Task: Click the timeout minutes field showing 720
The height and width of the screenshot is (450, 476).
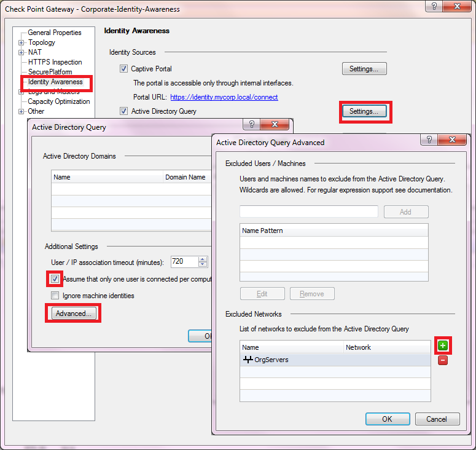Action: click(x=185, y=262)
